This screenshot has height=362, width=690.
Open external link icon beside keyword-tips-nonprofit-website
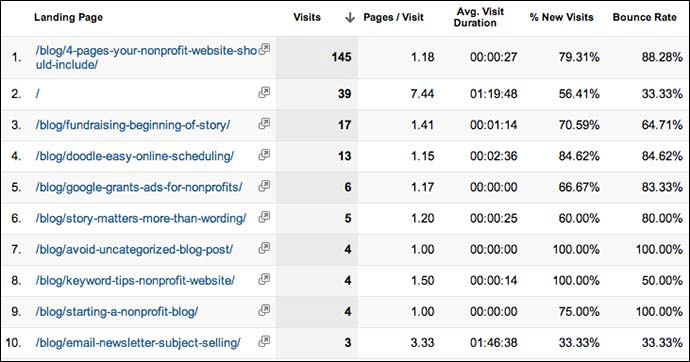tap(264, 279)
